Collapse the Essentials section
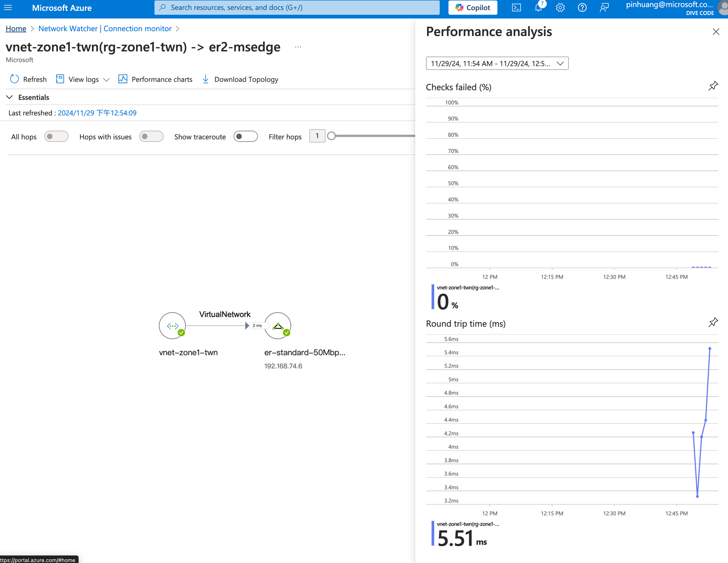The image size is (728, 563). (x=10, y=97)
